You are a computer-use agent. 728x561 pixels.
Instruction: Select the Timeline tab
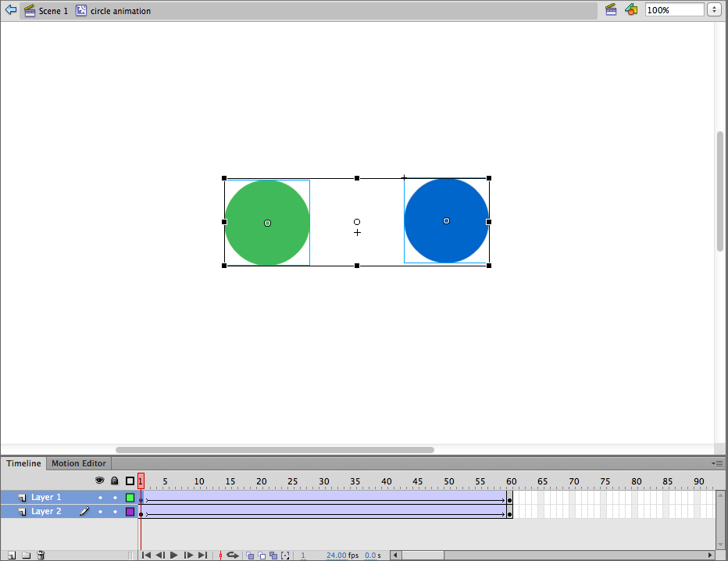[23, 463]
